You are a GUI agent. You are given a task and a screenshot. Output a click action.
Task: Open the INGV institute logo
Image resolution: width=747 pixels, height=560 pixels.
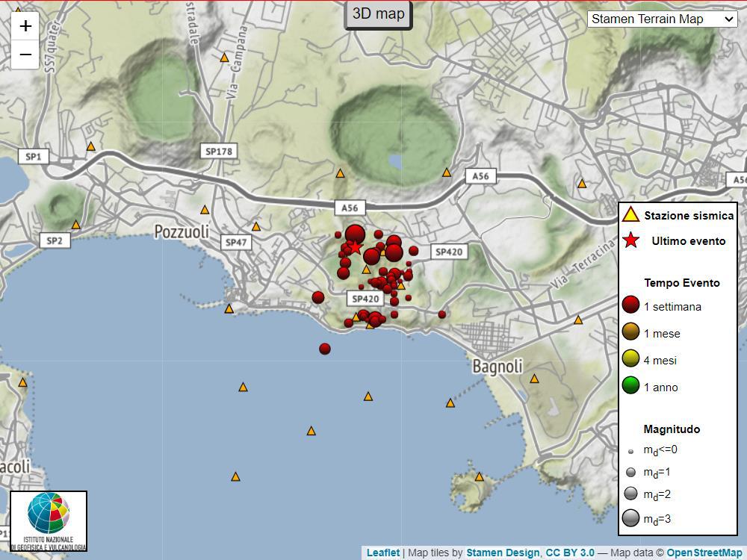point(49,521)
